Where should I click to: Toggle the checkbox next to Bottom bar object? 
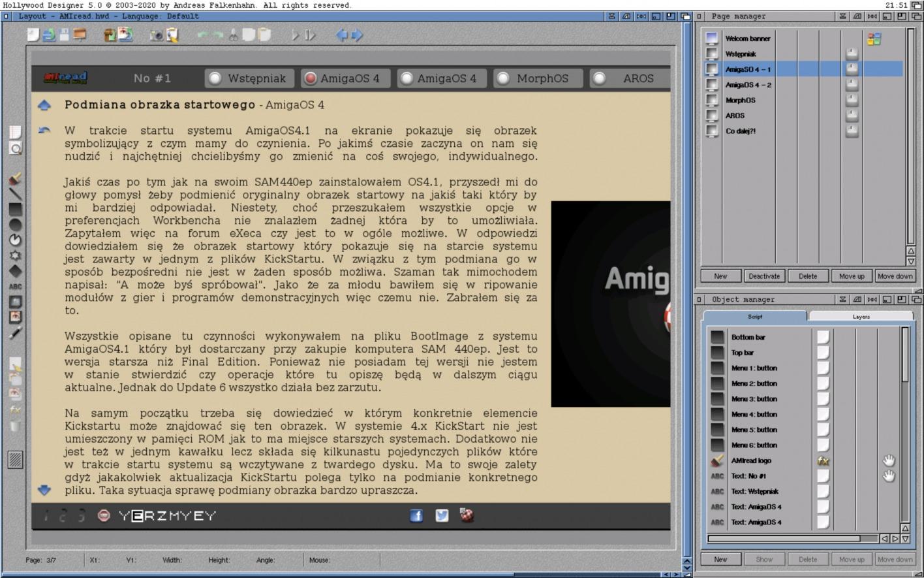coord(823,337)
